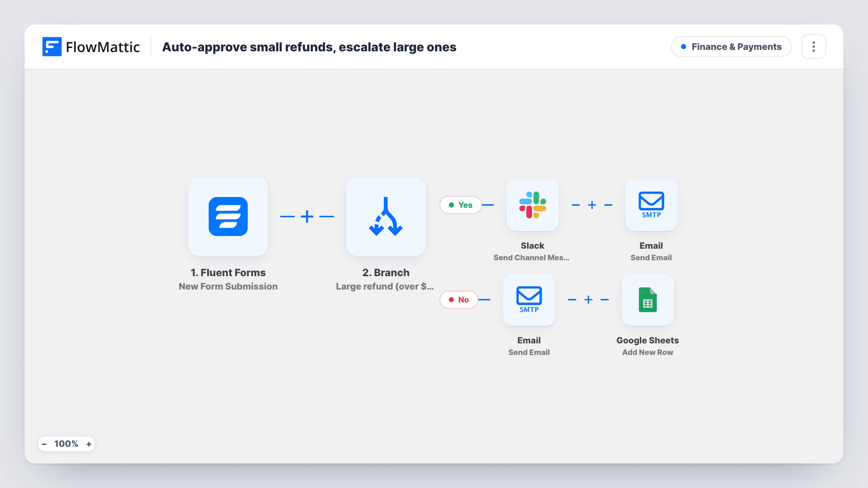Click the "1. Fluent Forms" label
The width and height of the screenshot is (868, 488).
point(228,273)
